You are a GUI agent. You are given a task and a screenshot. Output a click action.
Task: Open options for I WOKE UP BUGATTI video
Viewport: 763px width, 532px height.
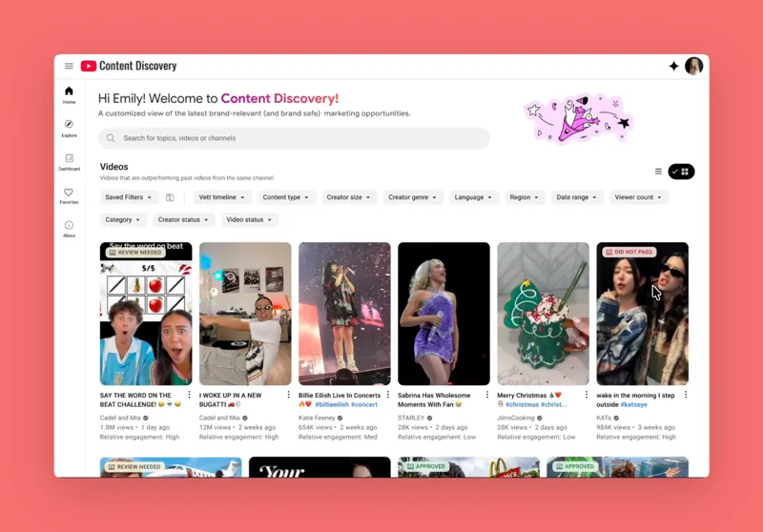(x=289, y=395)
